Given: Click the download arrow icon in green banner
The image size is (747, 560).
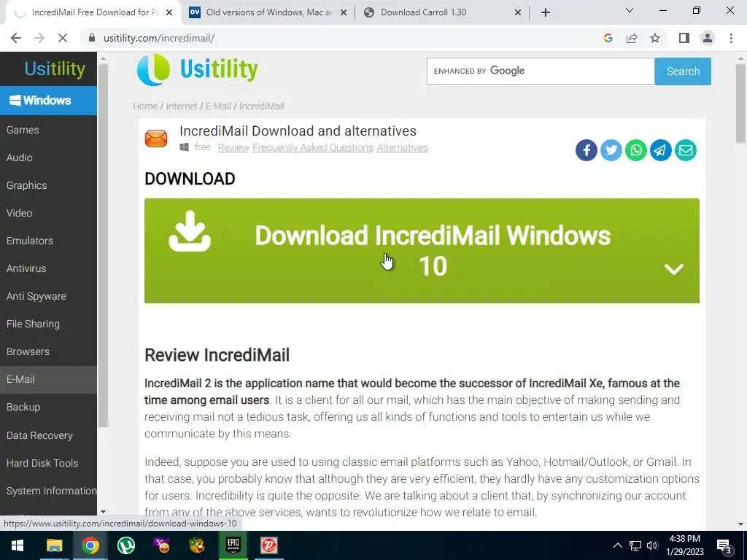Looking at the screenshot, I should (190, 231).
